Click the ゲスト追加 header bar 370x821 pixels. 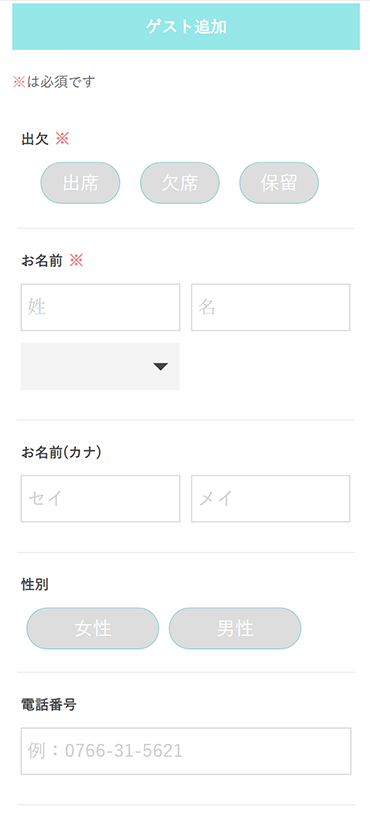coord(186,27)
